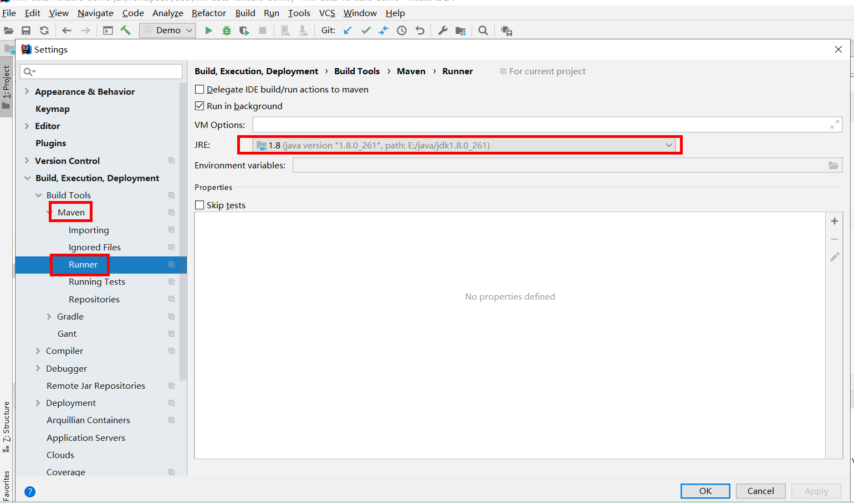Open Settings via the wrench icon
This screenshot has width=854, height=504.
tap(443, 30)
